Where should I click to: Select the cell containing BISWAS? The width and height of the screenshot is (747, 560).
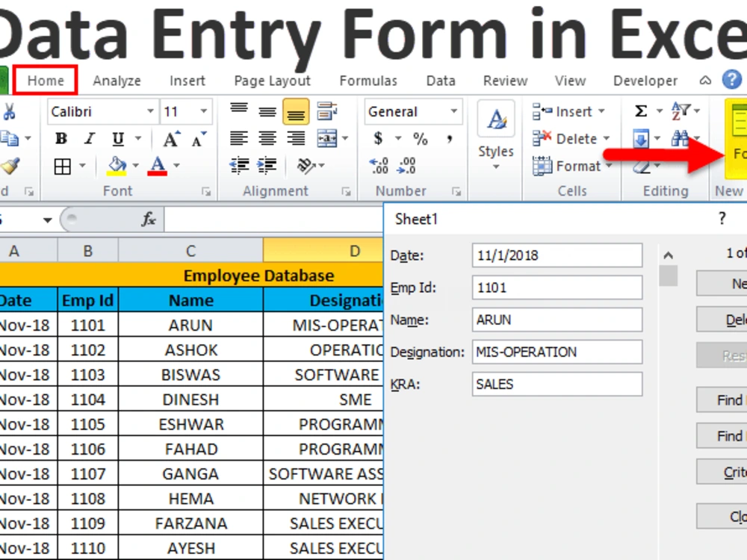(190, 375)
